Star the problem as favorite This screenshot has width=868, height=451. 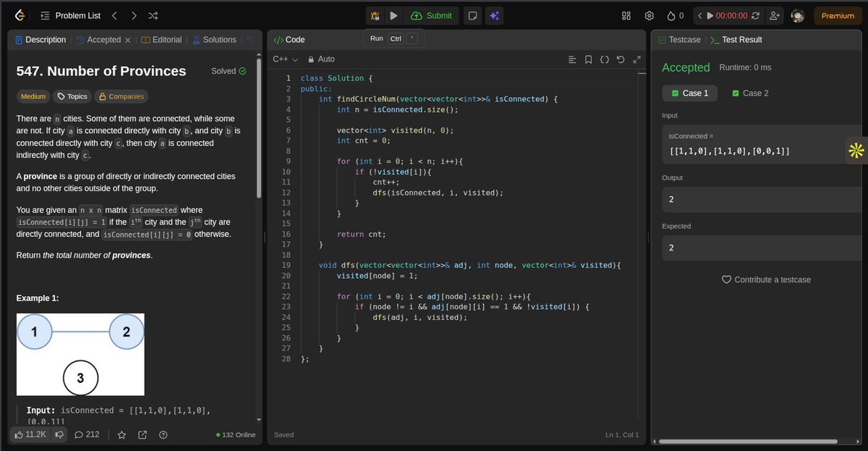click(x=122, y=434)
